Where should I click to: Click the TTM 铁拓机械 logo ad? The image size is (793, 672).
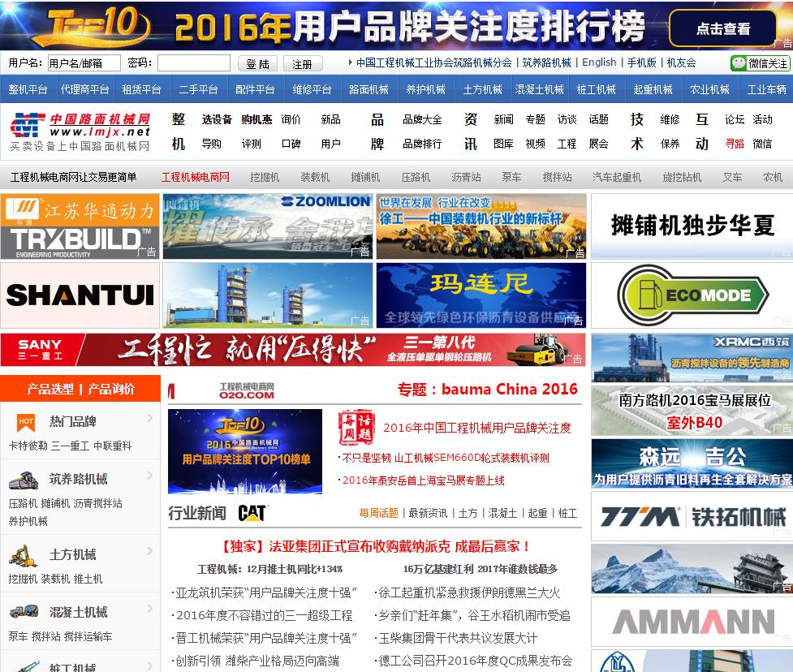click(692, 517)
